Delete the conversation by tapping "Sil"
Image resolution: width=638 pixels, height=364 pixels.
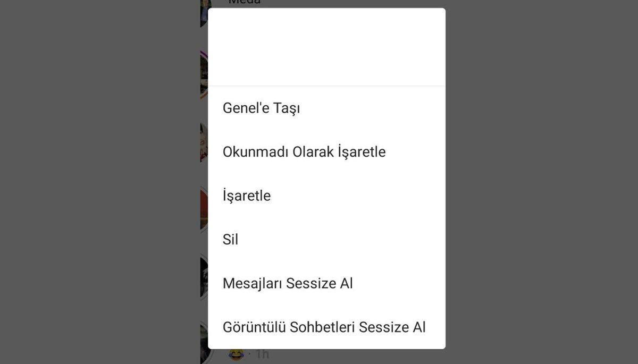click(x=230, y=239)
